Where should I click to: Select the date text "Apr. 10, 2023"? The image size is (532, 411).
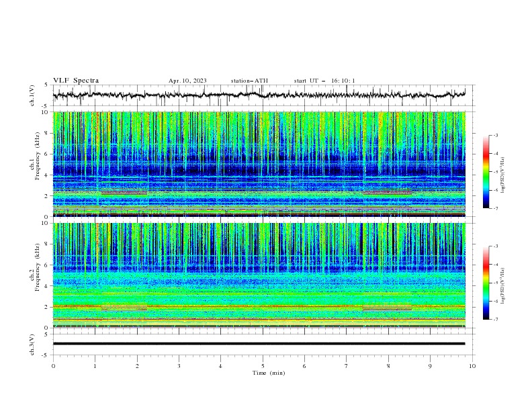click(x=187, y=81)
